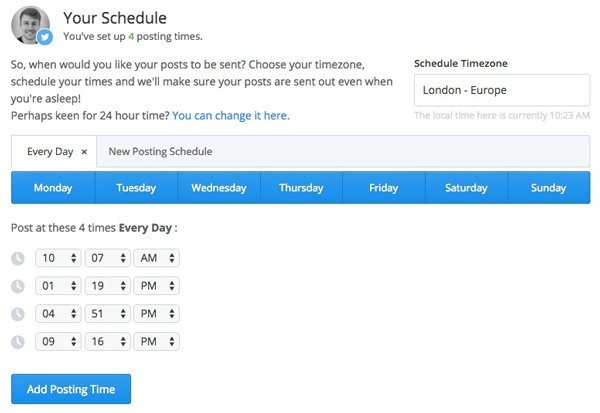
Task: Toggle Monday posting day
Action: click(x=53, y=188)
